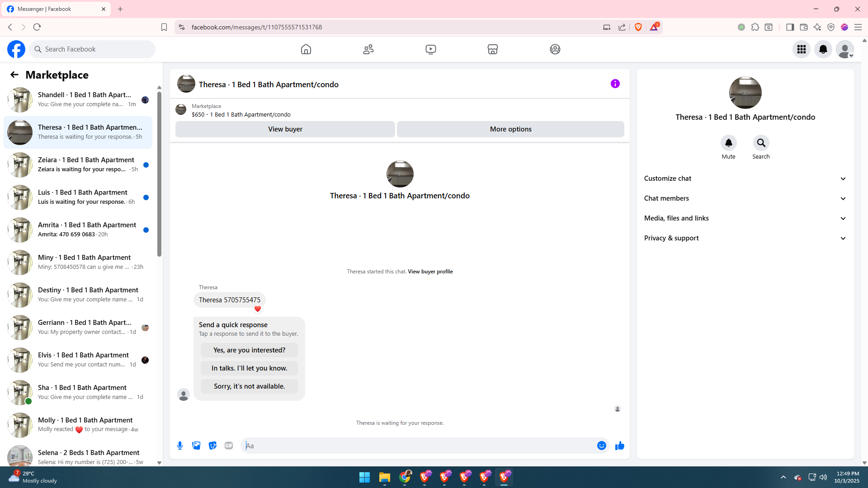The height and width of the screenshot is (488, 868).
Task: Bookmark this page
Action: (164, 27)
